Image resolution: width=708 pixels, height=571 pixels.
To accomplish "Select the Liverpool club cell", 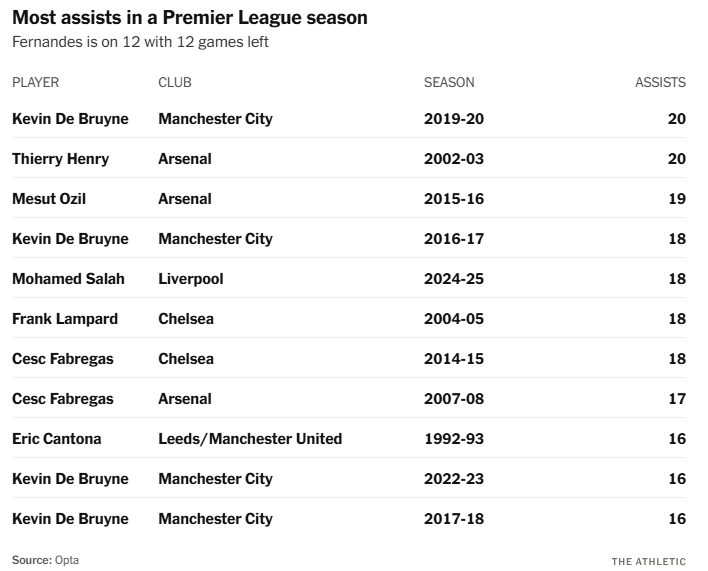I will click(x=190, y=279).
